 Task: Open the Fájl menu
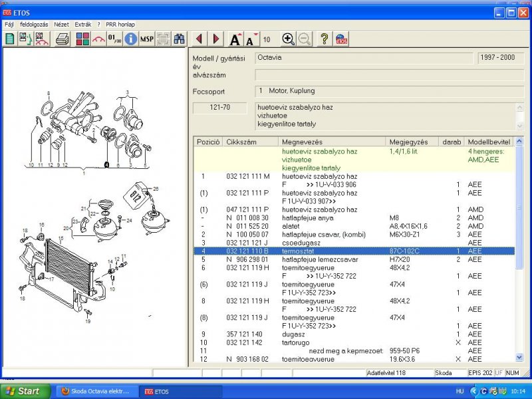point(9,25)
